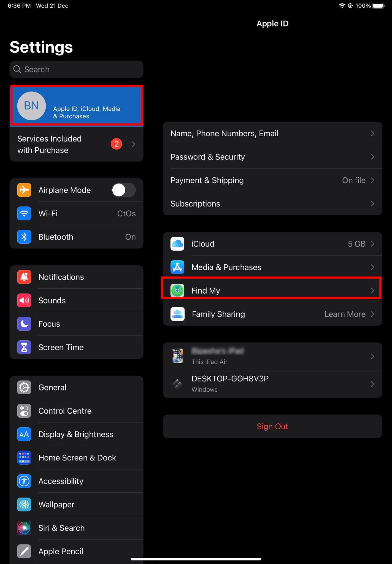Tap the Find My radar icon
This screenshot has height=564, width=392.
[177, 291]
